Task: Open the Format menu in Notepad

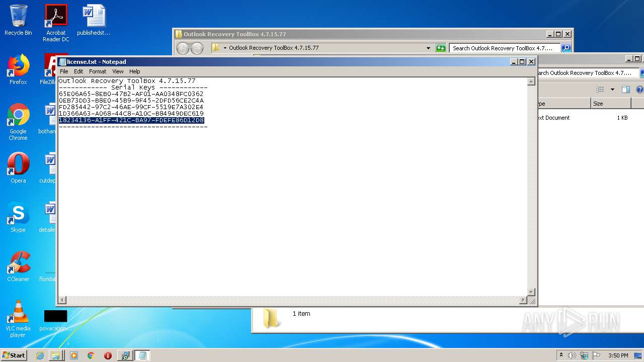Action: click(x=98, y=71)
